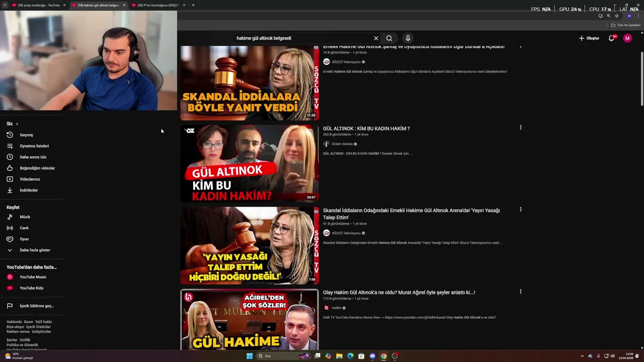The width and height of the screenshot is (644, 362).
Task: Open the Tüm Yer İşaretleri bookmarks folder
Action: (x=625, y=25)
